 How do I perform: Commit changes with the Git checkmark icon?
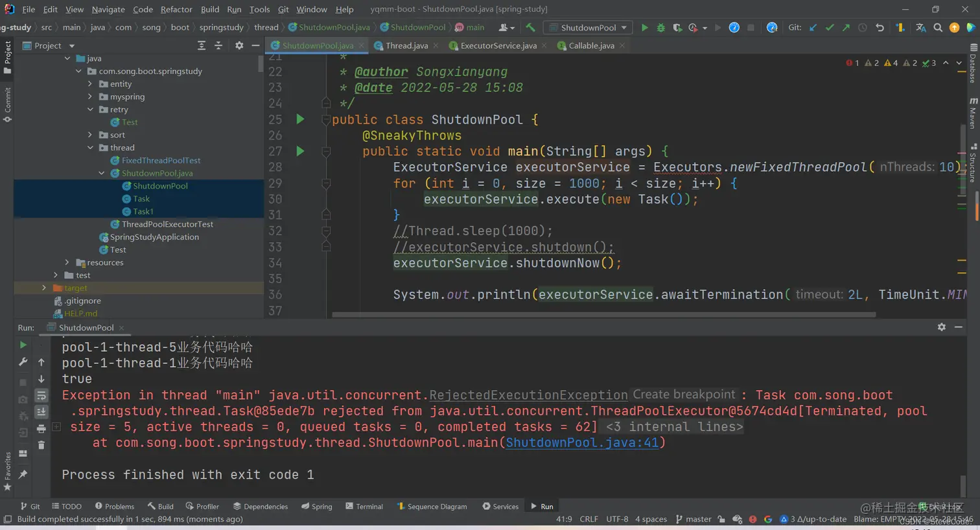click(x=830, y=28)
